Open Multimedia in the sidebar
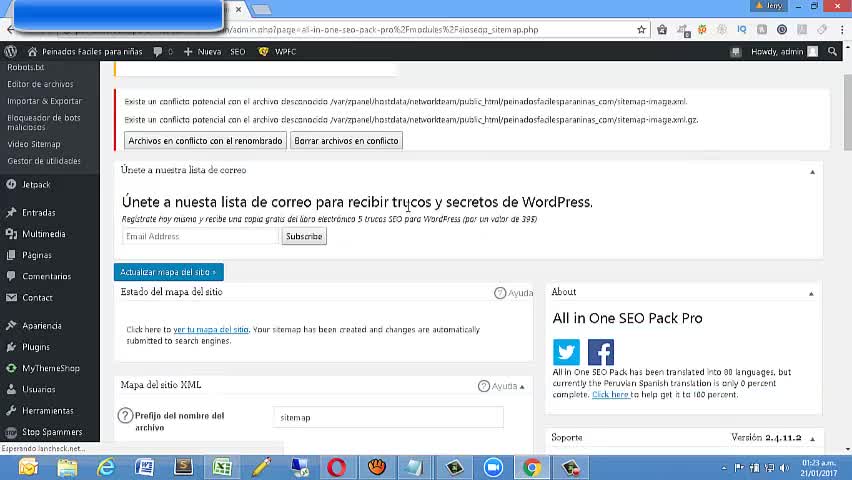 point(43,234)
